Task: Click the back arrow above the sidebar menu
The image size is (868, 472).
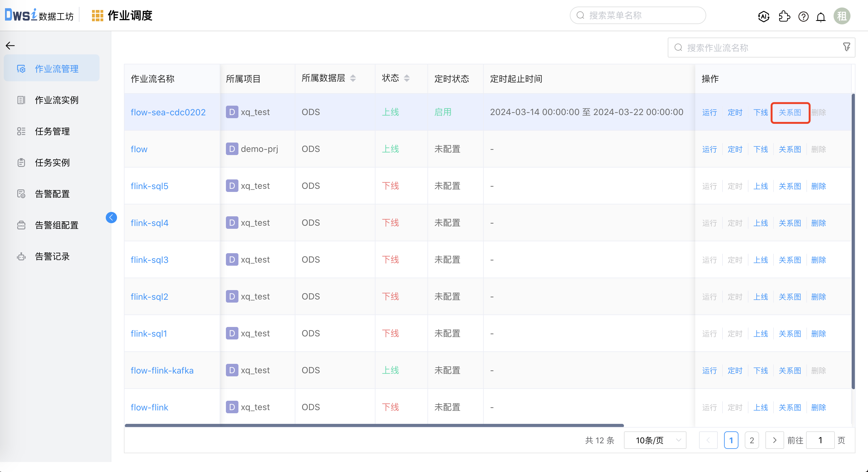Action: coord(10,45)
